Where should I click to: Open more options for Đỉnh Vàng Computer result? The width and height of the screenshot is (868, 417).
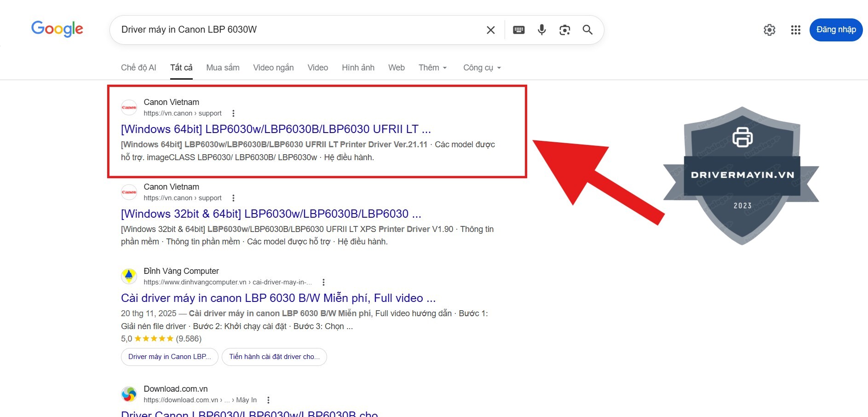323,282
